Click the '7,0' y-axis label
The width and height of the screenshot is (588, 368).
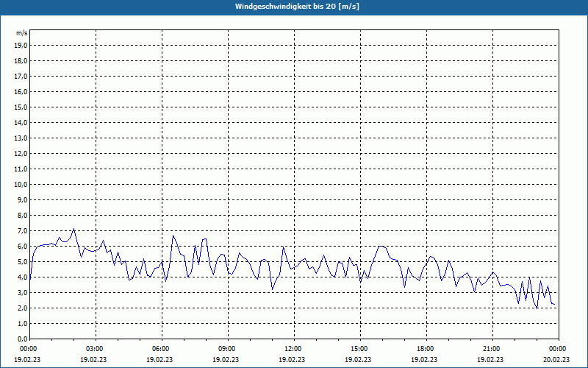(x=22, y=231)
